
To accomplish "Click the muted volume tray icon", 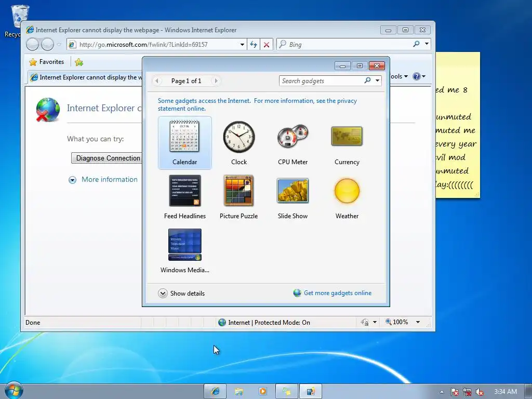I will (x=480, y=392).
